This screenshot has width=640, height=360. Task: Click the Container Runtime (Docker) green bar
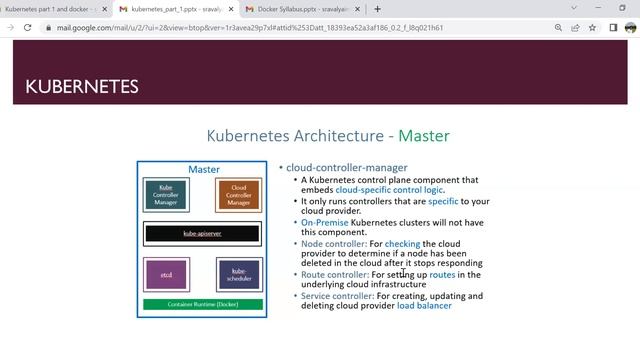pyautogui.click(x=203, y=304)
